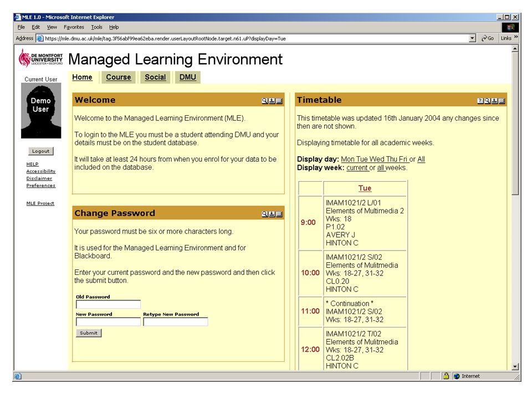Open the HELP link in the sidebar
Screen dimensions: 532x399
pos(33,164)
